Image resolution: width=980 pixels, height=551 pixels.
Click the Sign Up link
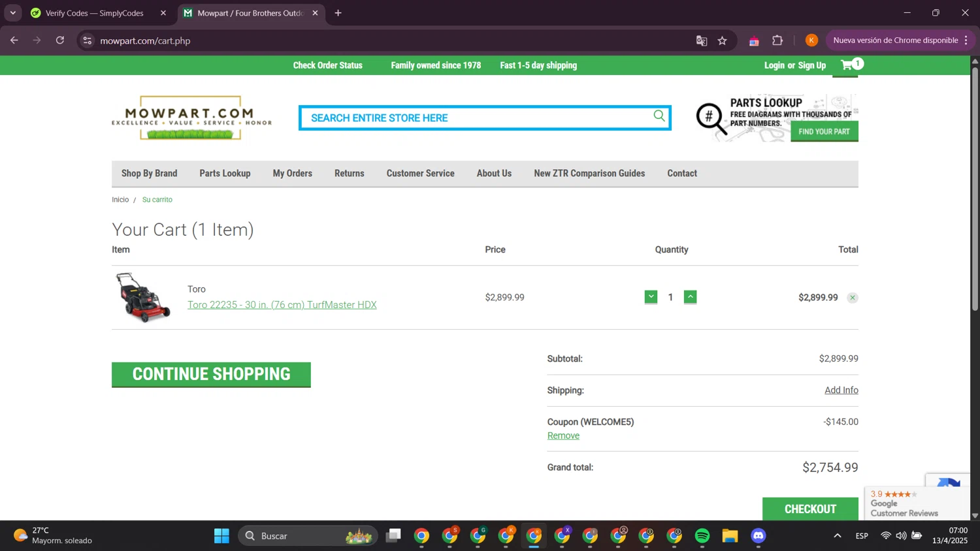[x=811, y=65]
